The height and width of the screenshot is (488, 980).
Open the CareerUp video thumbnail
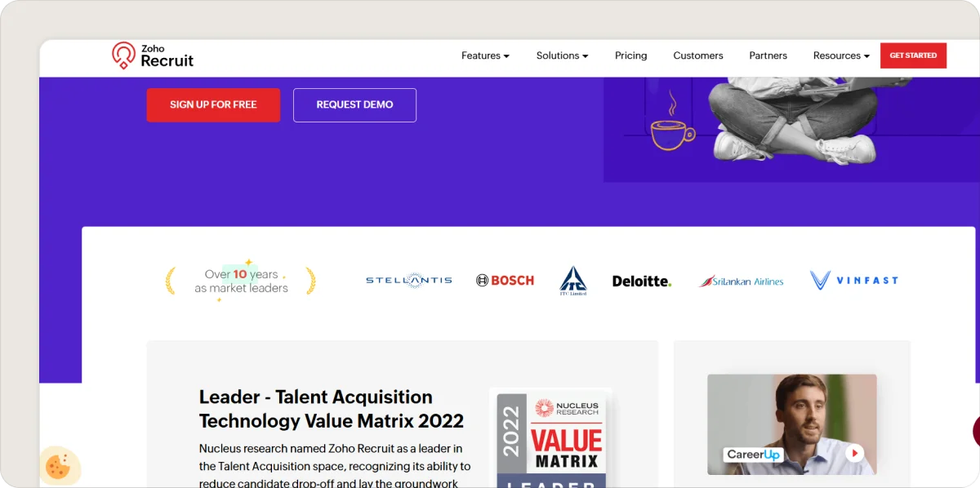pyautogui.click(x=791, y=424)
